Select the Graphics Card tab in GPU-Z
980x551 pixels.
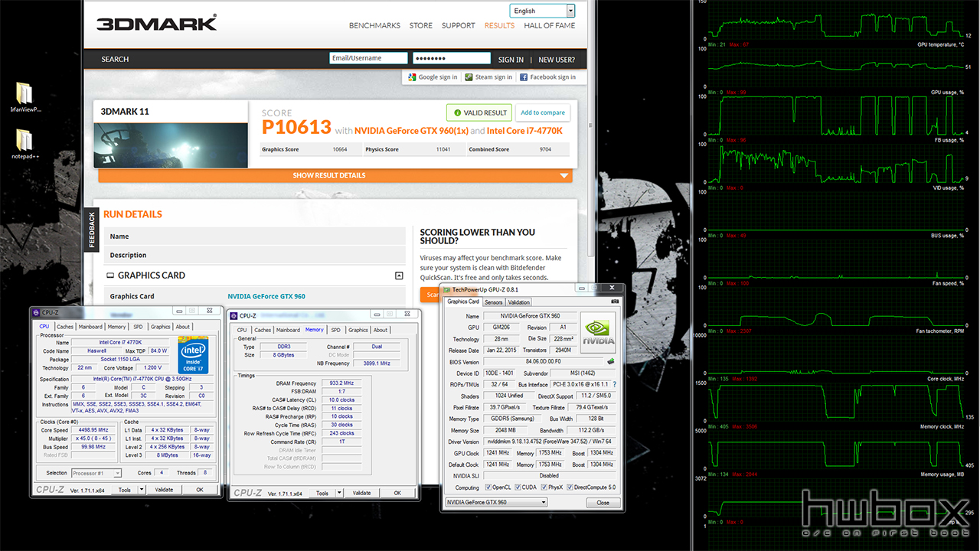(463, 302)
